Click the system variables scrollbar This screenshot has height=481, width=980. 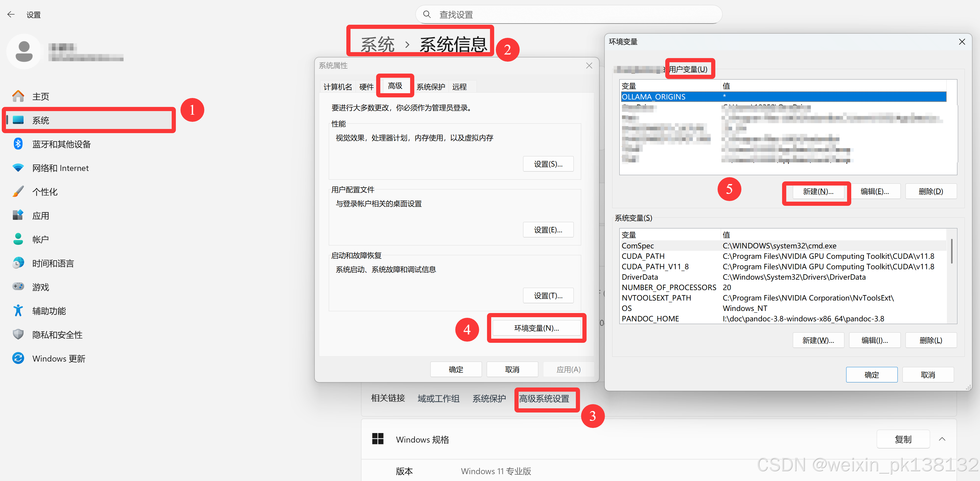pyautogui.click(x=951, y=251)
